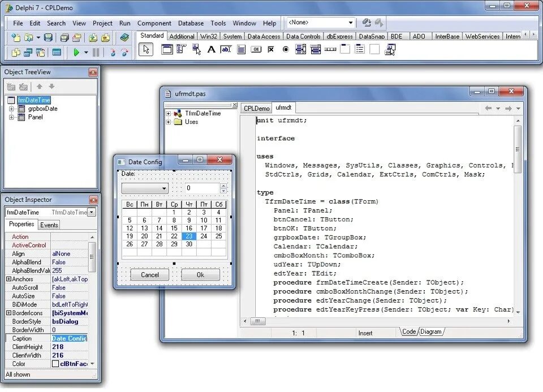Screen dimensions: 543x392
Task: Click the New Items toolbar icon
Action: pos(16,37)
